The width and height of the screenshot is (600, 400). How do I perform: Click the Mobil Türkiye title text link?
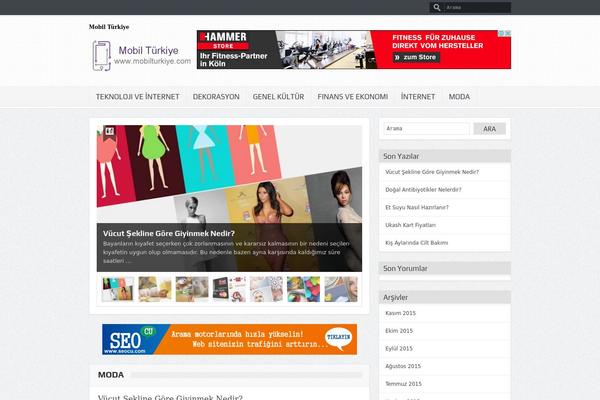pos(109,27)
